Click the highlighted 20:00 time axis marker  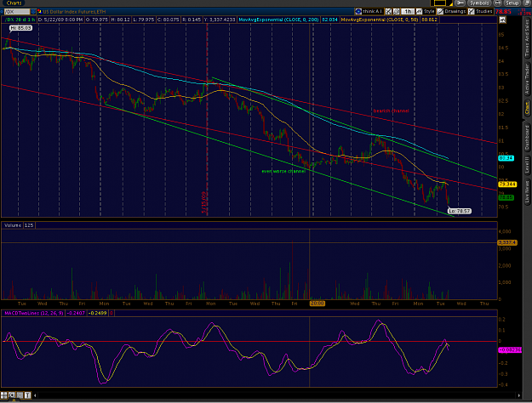tap(317, 304)
